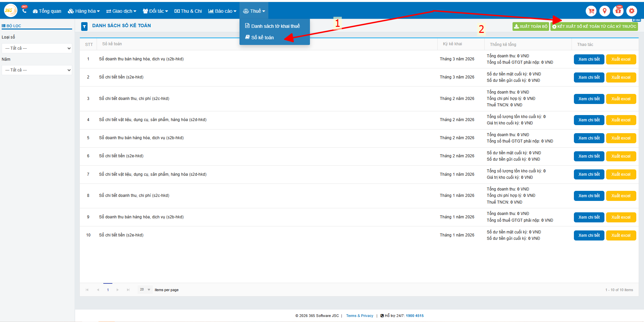644x322 pixels.
Task: Open the shopping cart icon
Action: tap(591, 11)
